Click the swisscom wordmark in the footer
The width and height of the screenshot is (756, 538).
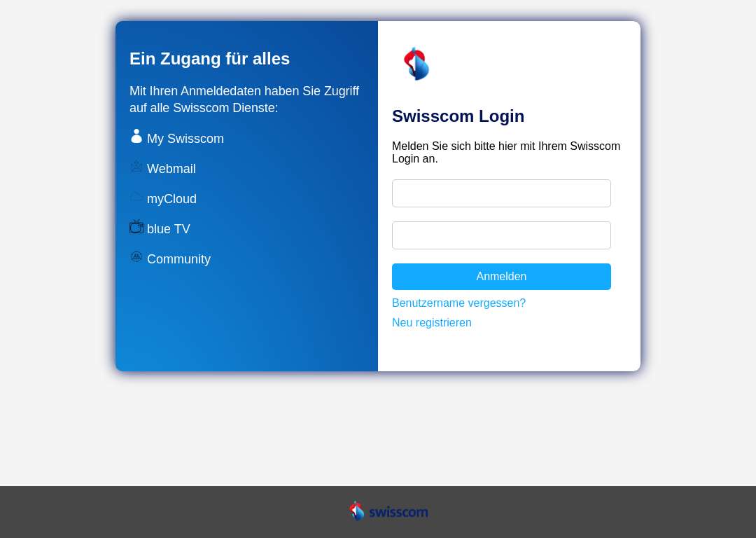tap(398, 512)
